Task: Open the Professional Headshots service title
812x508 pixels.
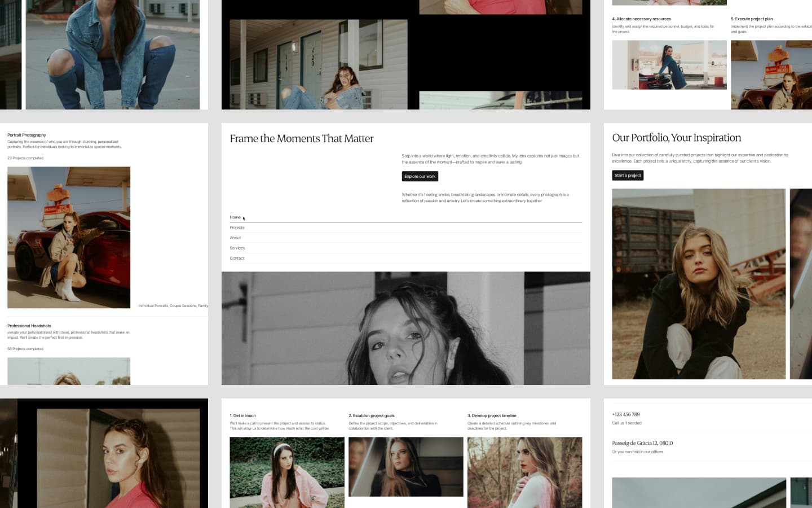Action: (x=29, y=326)
